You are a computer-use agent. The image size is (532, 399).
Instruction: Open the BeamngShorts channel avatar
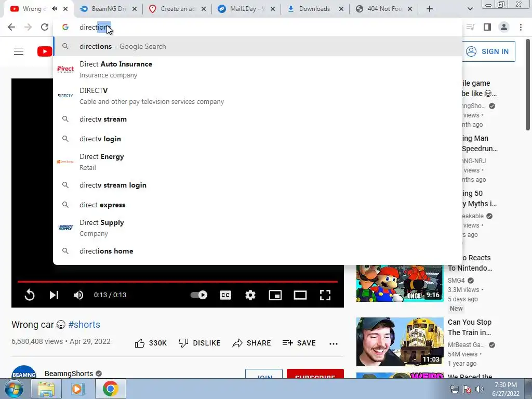point(24,372)
